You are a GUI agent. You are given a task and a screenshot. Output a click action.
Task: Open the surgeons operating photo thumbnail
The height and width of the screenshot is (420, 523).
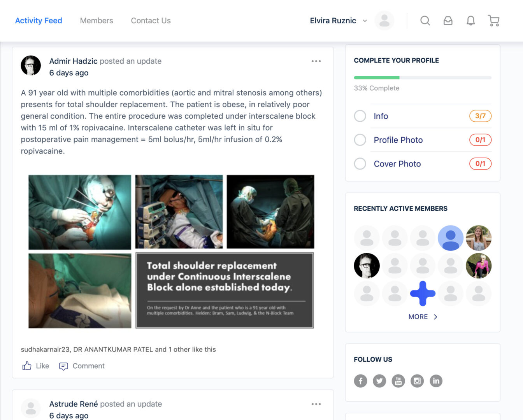click(270, 212)
